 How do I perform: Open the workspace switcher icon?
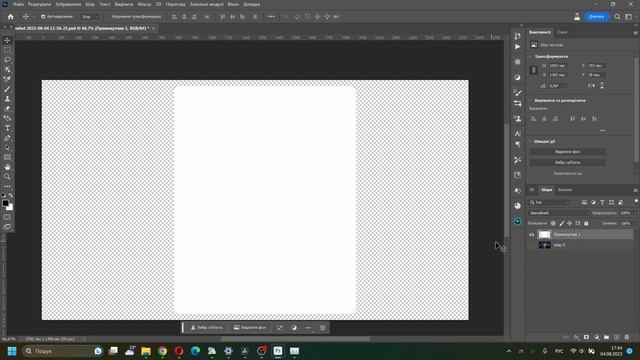click(x=629, y=17)
